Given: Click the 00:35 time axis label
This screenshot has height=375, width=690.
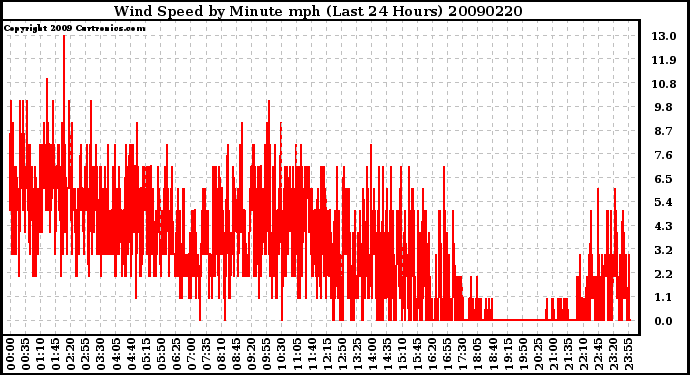Looking at the screenshot, I should click(26, 354).
